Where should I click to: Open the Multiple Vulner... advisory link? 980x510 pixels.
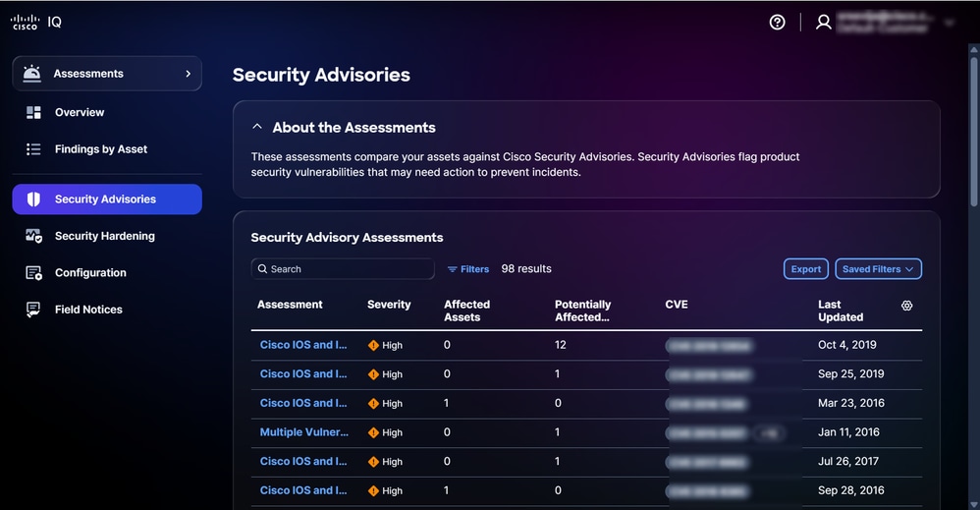tap(304, 431)
